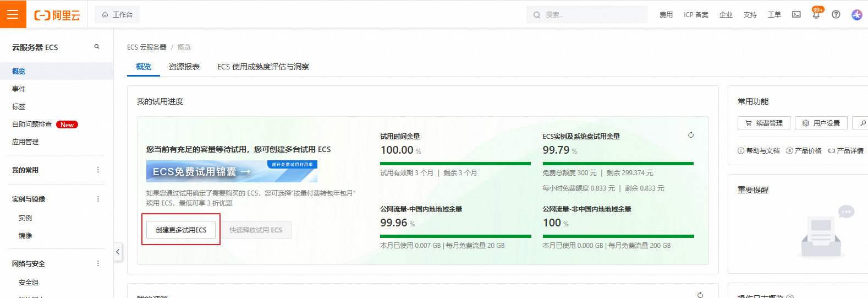Open 帮助与文档 link
This screenshot has height=298, width=868.
click(759, 150)
